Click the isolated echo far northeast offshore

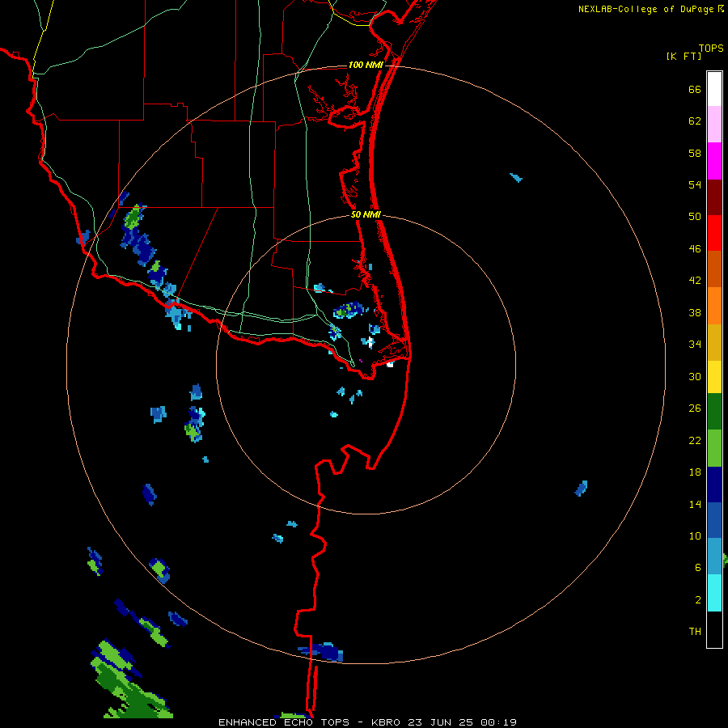tap(516, 177)
